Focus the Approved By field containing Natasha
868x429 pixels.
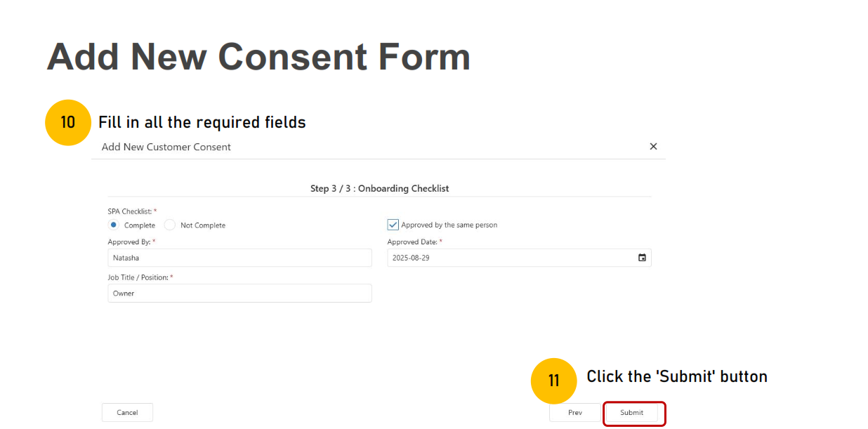point(239,258)
